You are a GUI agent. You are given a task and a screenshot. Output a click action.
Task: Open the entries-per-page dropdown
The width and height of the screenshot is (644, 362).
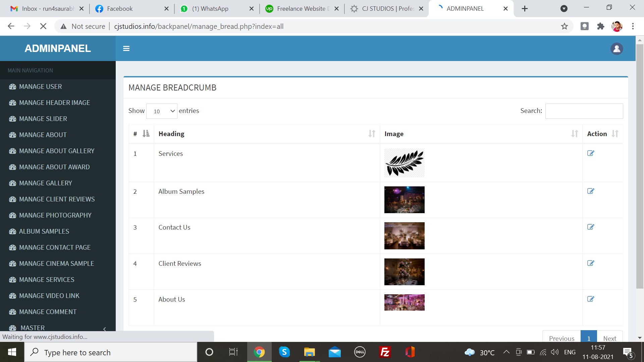[x=162, y=111]
